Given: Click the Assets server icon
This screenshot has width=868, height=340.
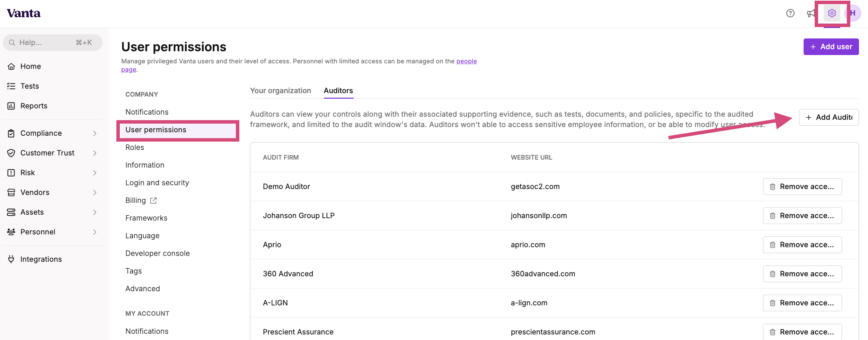Looking at the screenshot, I should (x=11, y=212).
